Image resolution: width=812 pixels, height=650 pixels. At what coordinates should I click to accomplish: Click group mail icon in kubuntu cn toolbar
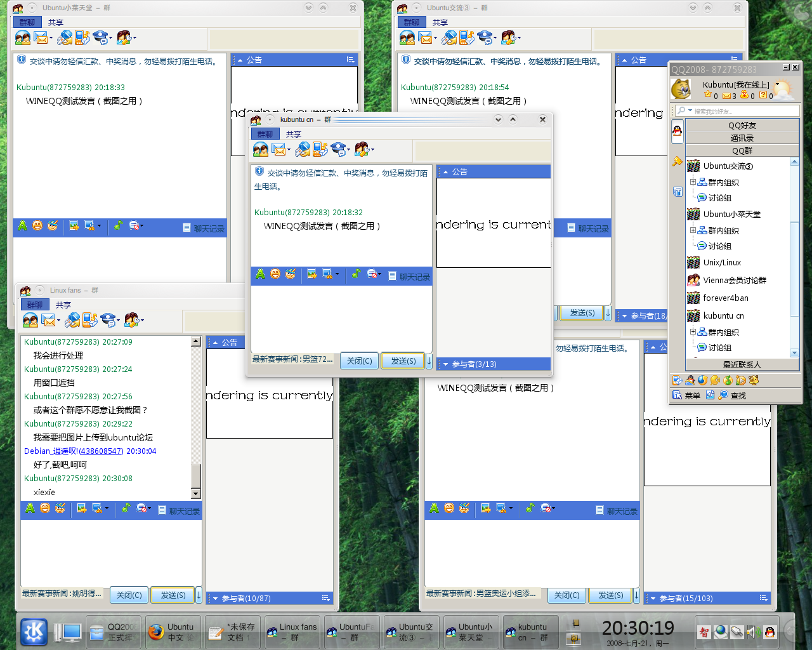coord(278,150)
